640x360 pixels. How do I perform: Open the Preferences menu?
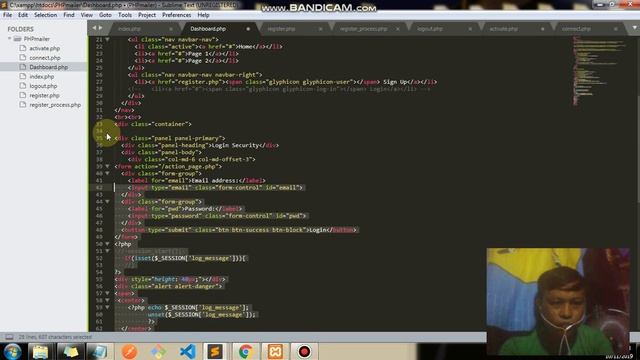click(x=176, y=15)
